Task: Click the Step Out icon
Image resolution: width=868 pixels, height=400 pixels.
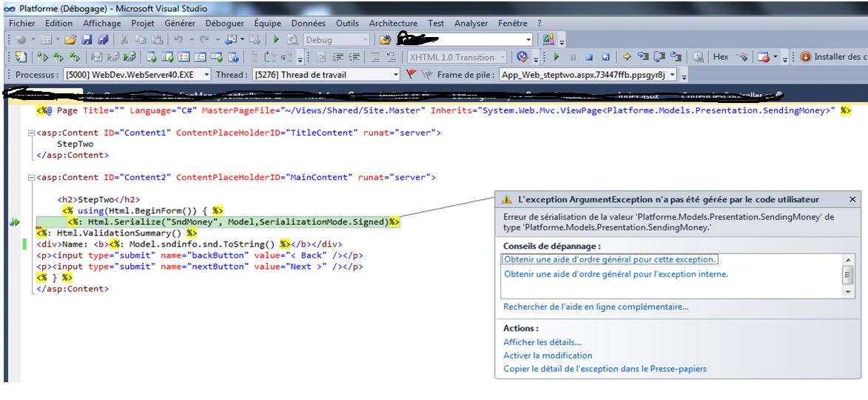Action: pos(676,56)
